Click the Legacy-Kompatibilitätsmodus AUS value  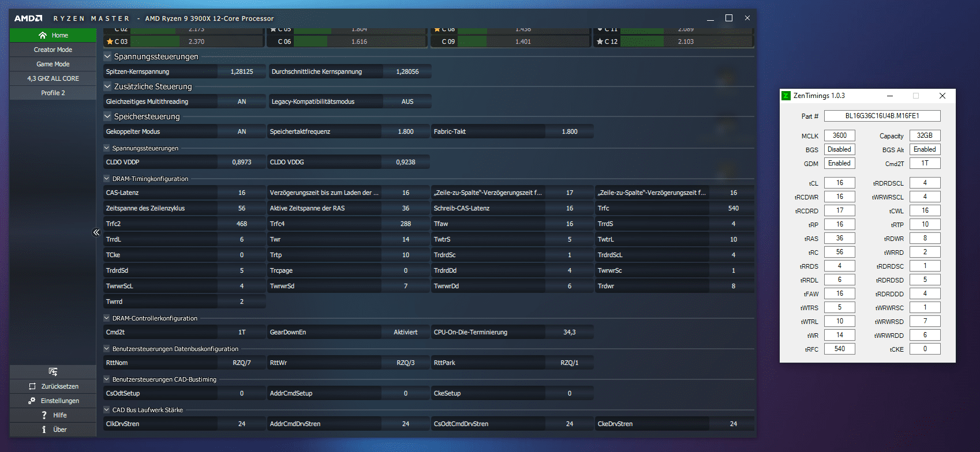[407, 101]
